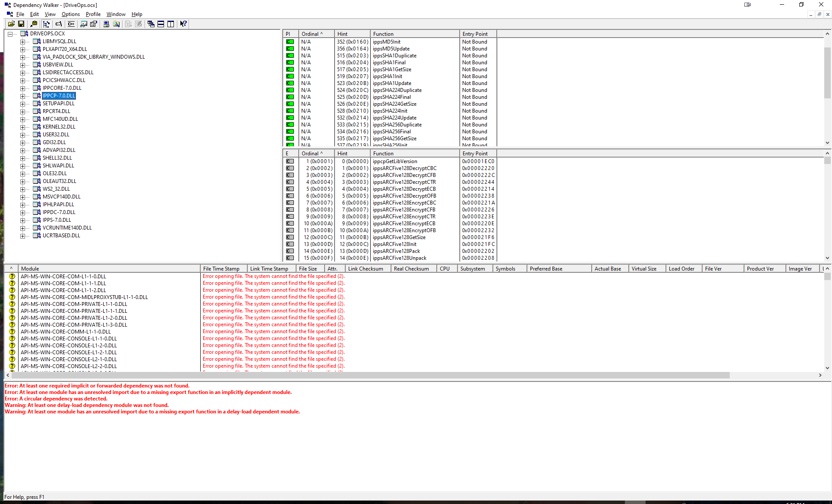Expand the KERNEL32.DLL tree node
832x504 pixels.
click(22, 127)
